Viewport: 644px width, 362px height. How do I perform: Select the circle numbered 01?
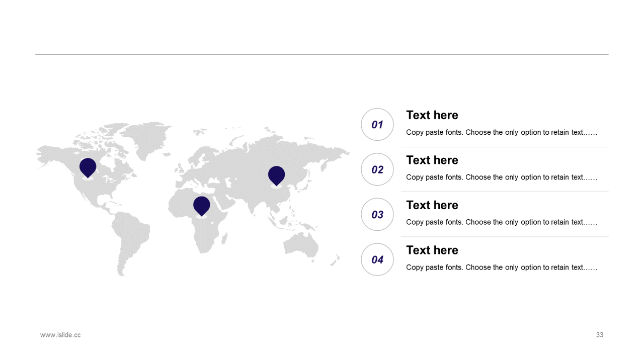tap(377, 124)
